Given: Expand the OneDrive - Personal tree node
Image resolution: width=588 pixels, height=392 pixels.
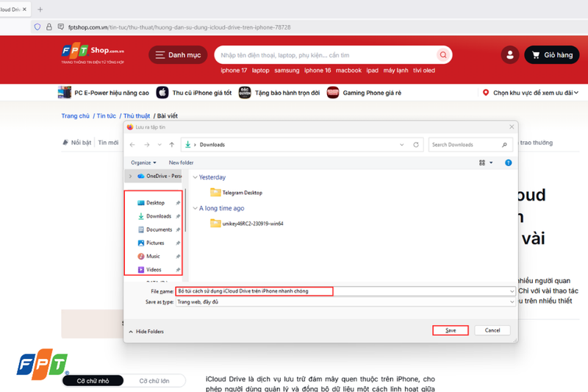Looking at the screenshot, I should click(130, 176).
